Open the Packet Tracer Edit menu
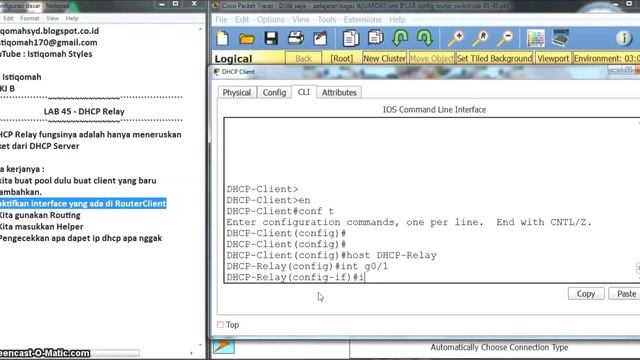 pos(242,20)
